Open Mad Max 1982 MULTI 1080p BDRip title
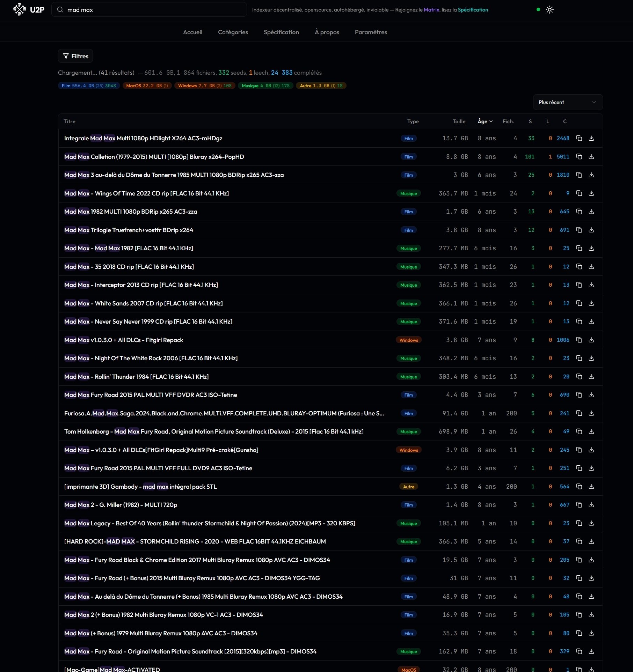 click(131, 212)
